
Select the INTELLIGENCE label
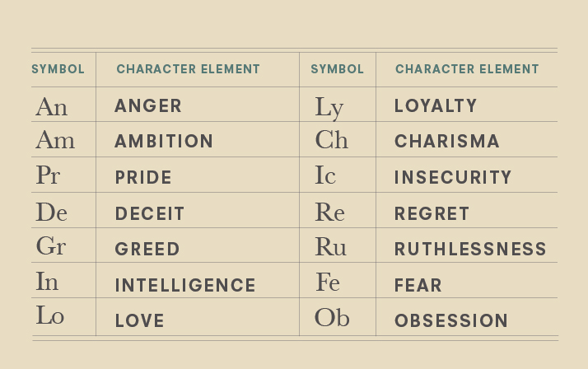[x=185, y=285]
